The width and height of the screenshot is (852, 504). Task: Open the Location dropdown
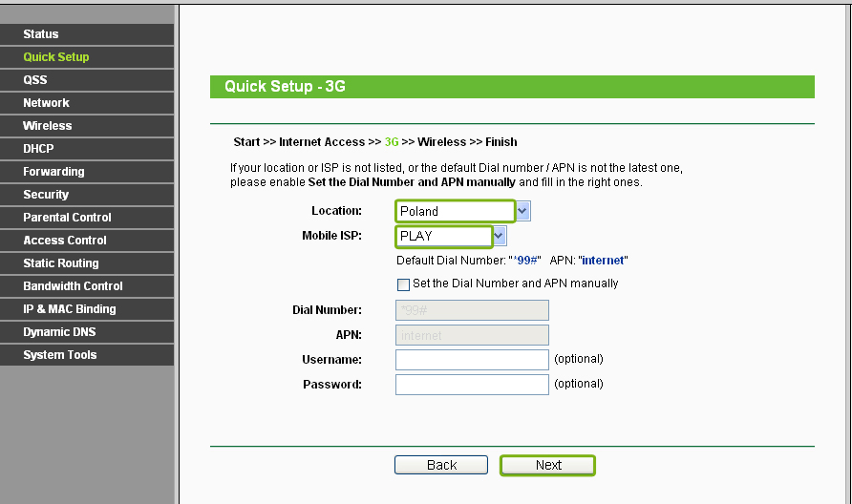tap(522, 211)
